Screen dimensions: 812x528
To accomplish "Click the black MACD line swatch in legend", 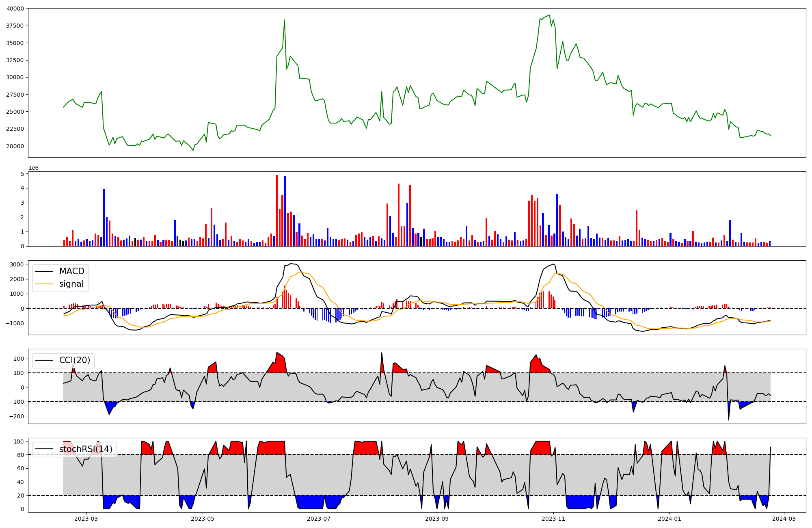I will 44,271.
